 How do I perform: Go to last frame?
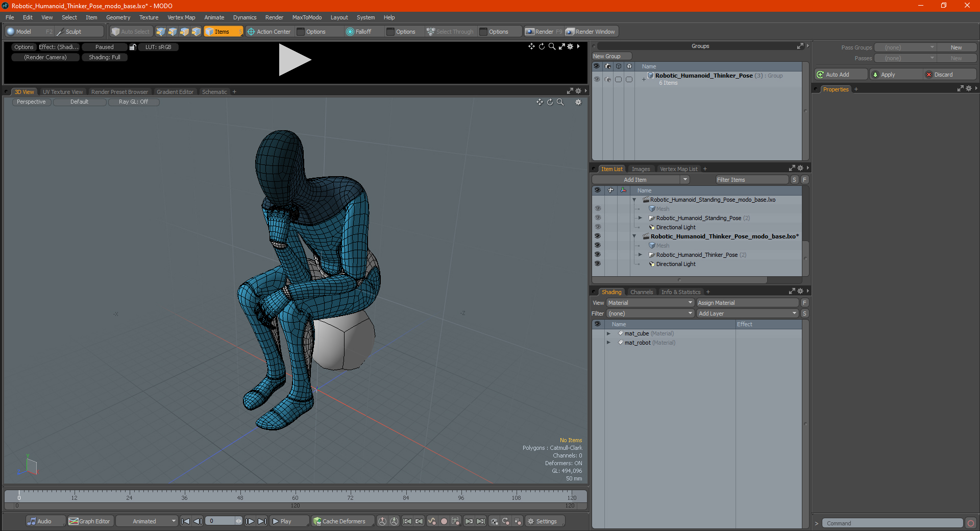[x=262, y=521]
